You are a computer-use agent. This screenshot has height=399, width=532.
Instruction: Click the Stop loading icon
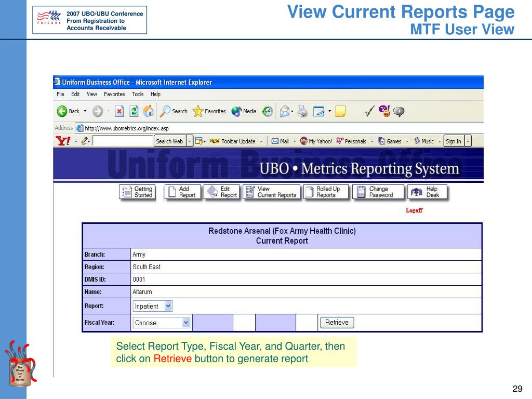pyautogui.click(x=119, y=111)
